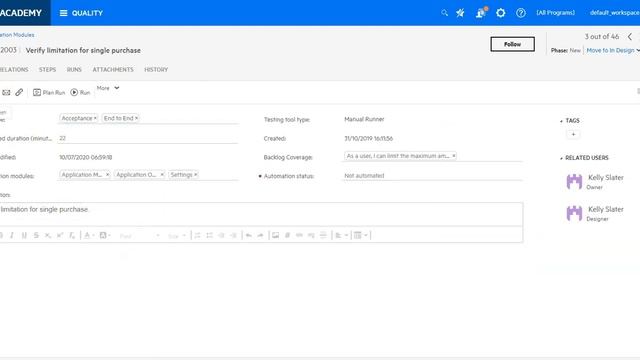Remove the backlog coverage user story tag
The height and width of the screenshot is (360, 640).
pos(453,156)
